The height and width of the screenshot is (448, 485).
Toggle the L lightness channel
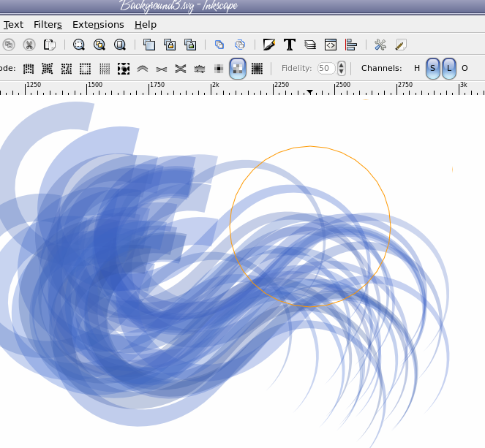click(449, 68)
